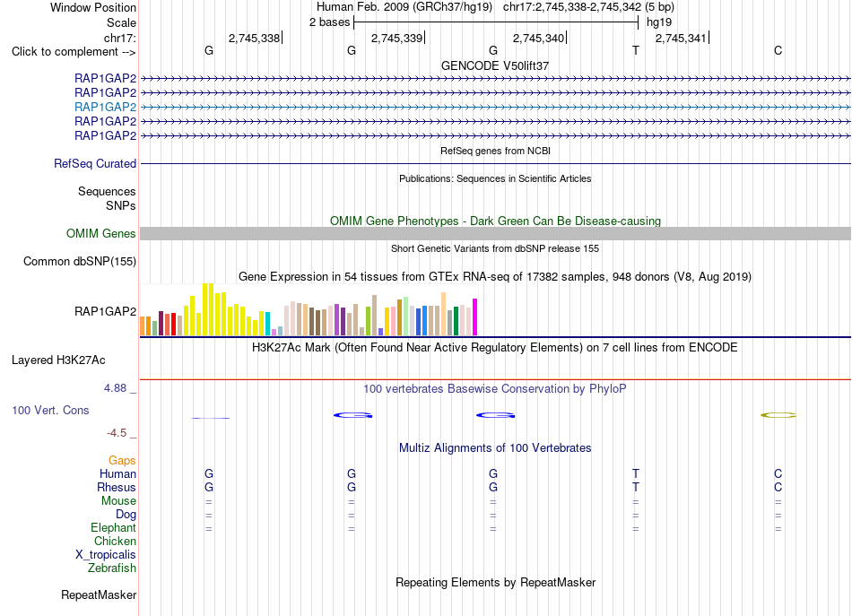Click the dark-green bar in GTEx chart

[x=456, y=321]
